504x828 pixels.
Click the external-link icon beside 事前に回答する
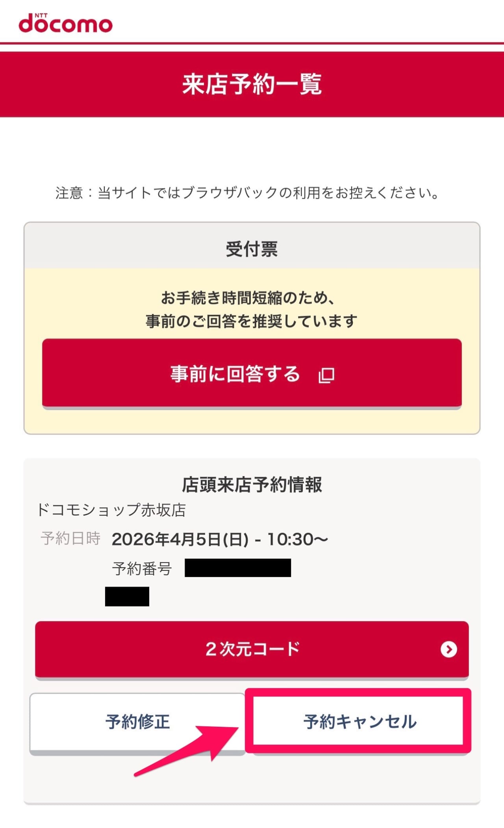(x=326, y=375)
